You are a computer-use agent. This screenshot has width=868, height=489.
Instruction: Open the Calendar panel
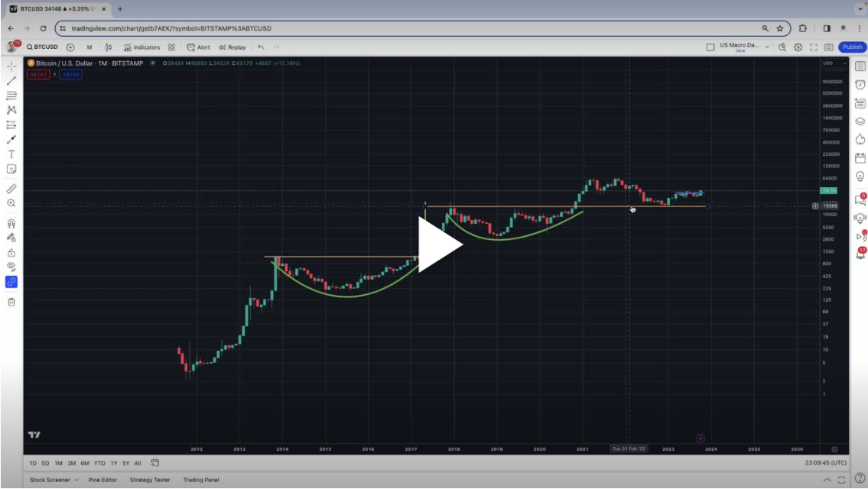click(858, 158)
